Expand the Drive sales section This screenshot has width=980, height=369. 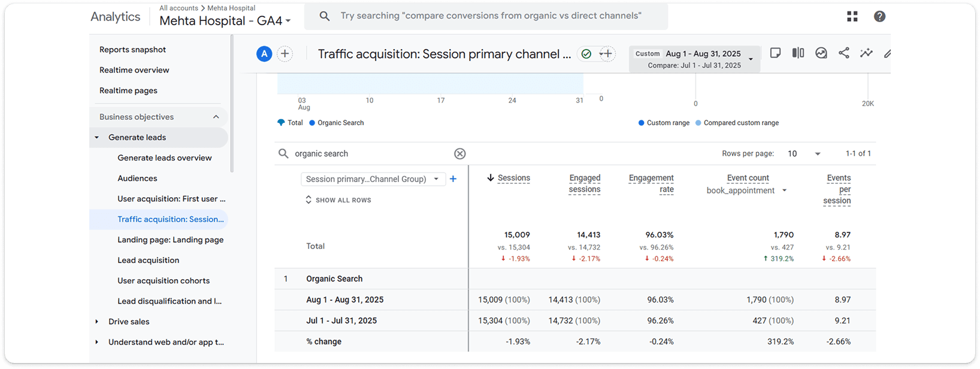(97, 322)
